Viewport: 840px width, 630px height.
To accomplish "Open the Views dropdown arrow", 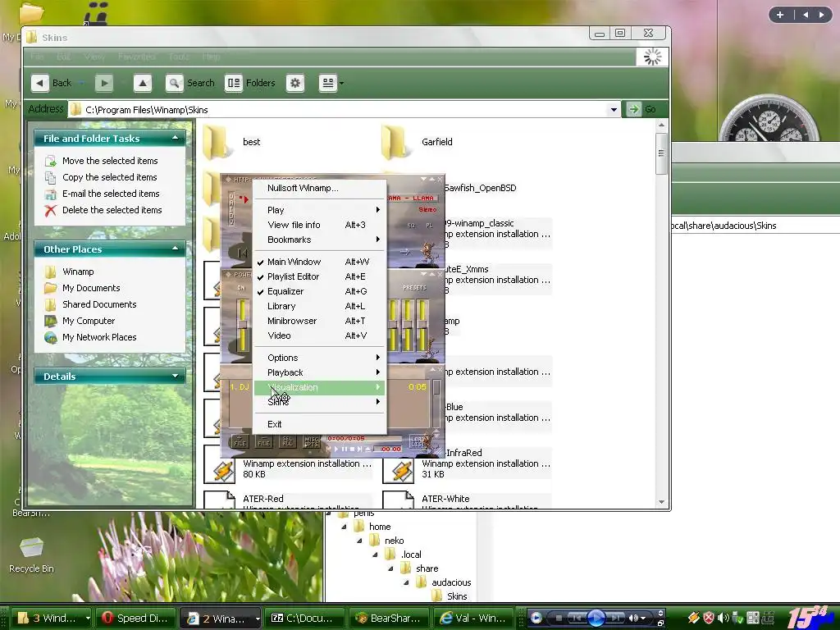I will pos(342,83).
